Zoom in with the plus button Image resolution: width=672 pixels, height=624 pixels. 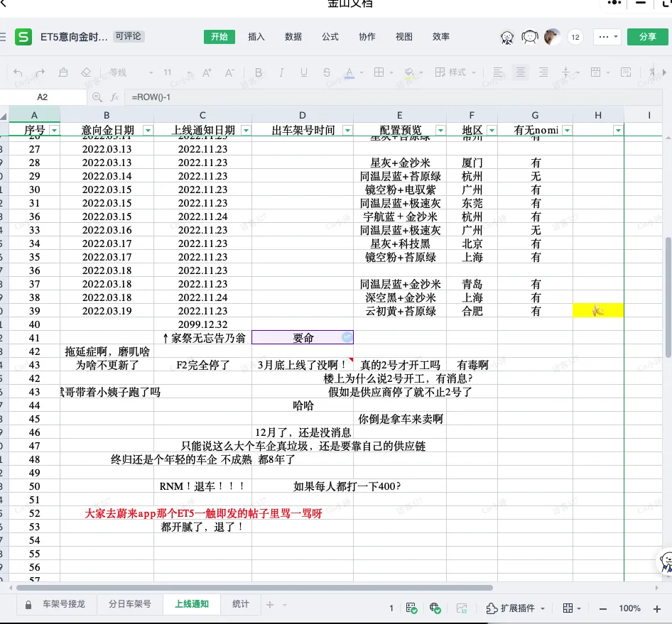coord(656,608)
